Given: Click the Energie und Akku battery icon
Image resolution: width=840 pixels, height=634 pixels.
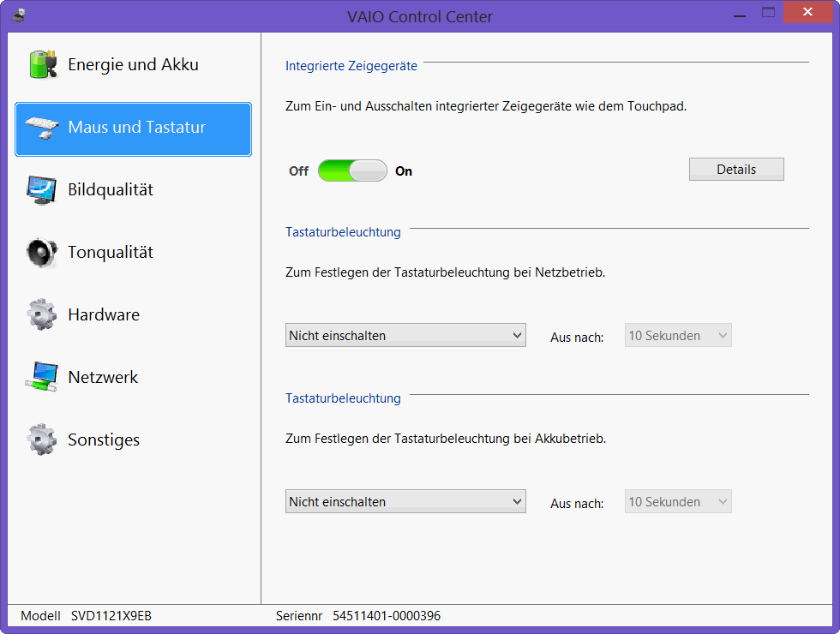Looking at the screenshot, I should coord(43,64).
